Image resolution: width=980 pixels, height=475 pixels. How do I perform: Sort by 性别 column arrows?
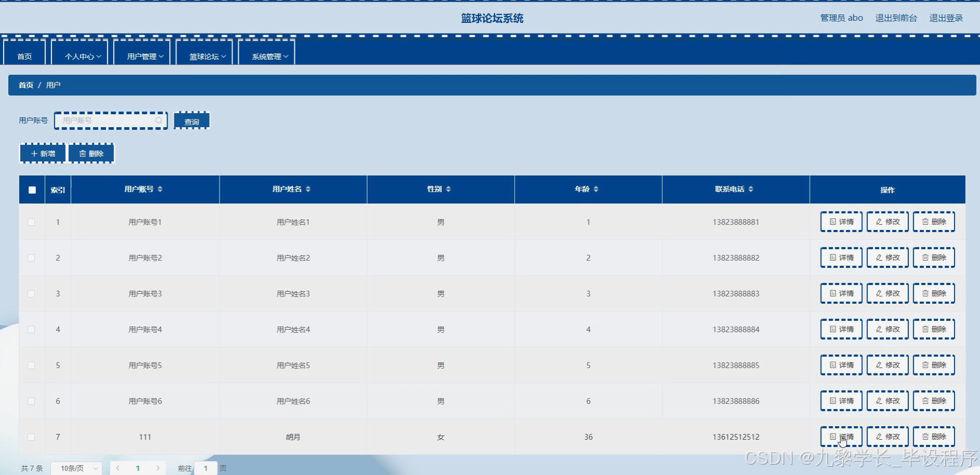point(448,189)
